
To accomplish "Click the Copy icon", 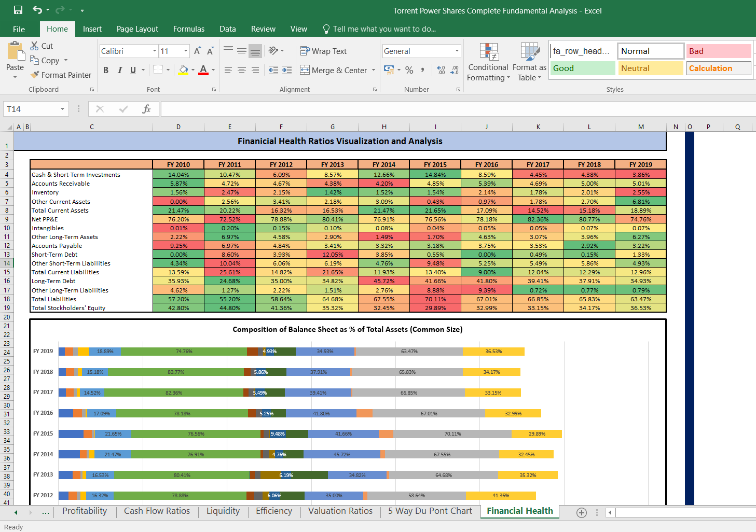I will point(35,60).
